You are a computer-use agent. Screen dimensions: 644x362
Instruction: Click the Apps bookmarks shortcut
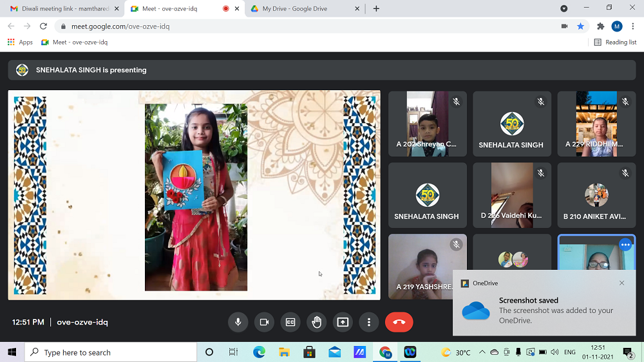click(x=20, y=42)
